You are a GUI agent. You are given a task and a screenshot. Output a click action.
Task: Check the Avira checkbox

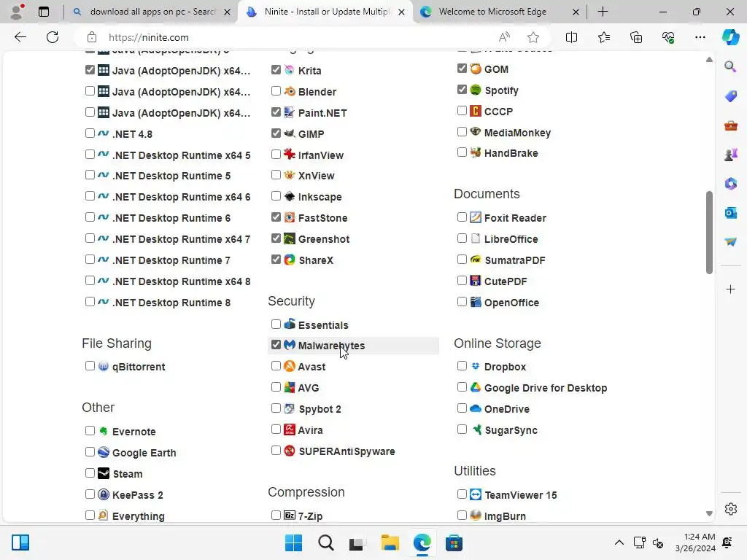(x=276, y=429)
